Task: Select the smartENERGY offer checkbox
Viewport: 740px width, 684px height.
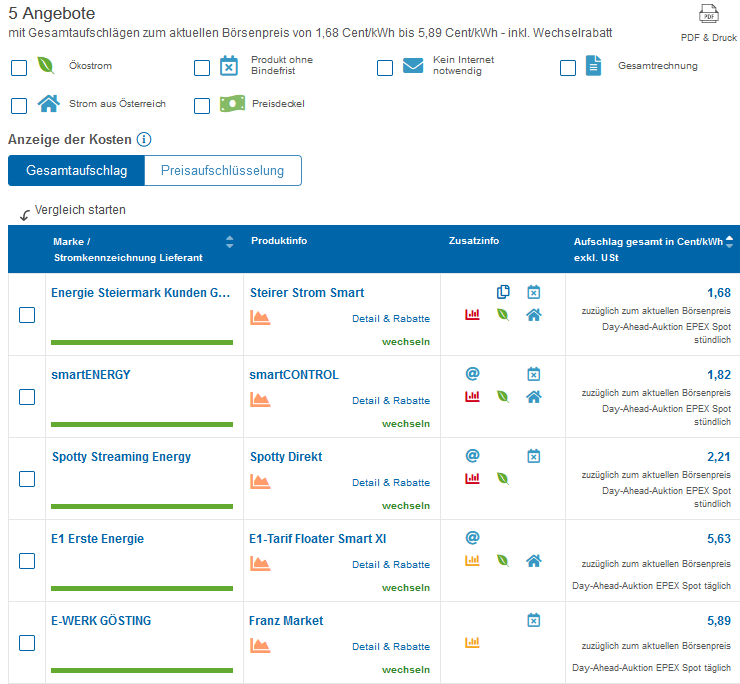Action: tap(27, 397)
